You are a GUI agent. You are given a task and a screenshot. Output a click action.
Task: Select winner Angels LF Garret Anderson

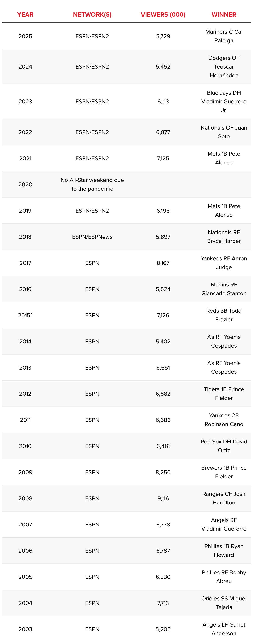click(x=224, y=629)
